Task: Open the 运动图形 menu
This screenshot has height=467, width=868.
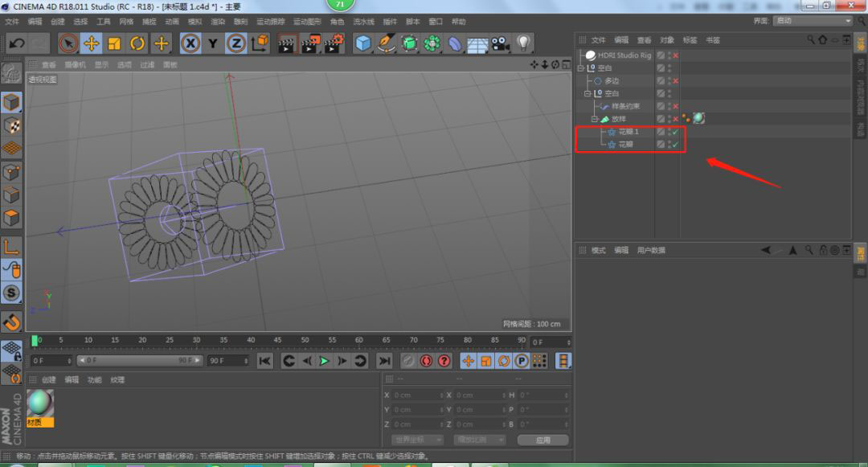Action: [307, 22]
